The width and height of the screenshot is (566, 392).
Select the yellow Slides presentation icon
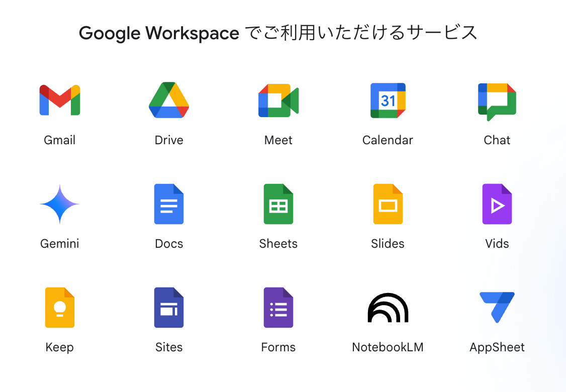388,204
